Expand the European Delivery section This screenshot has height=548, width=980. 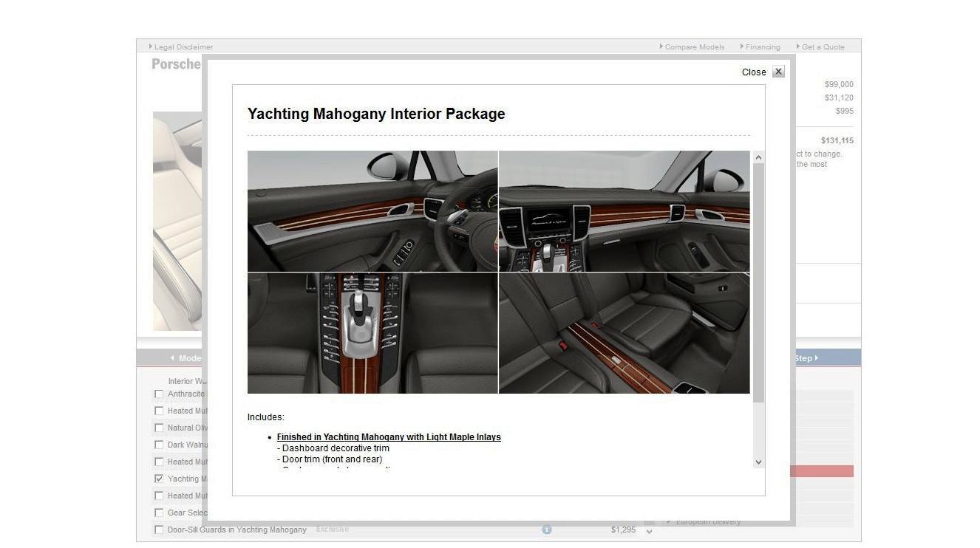tap(707, 521)
